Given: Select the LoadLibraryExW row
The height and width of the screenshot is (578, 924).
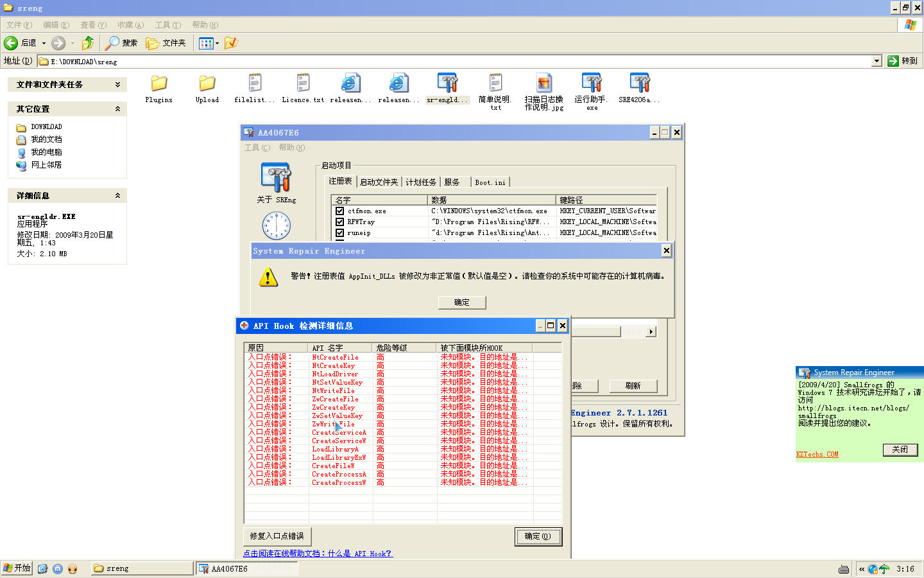Looking at the screenshot, I should (403, 457).
